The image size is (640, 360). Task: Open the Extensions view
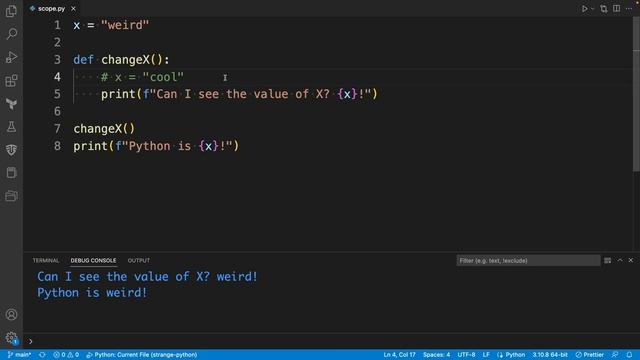11,80
